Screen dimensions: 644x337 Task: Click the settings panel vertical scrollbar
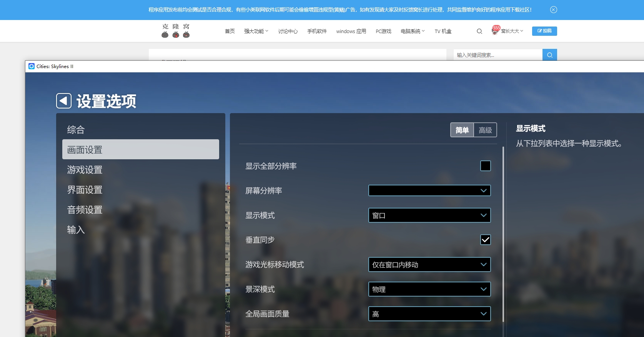coord(503,234)
